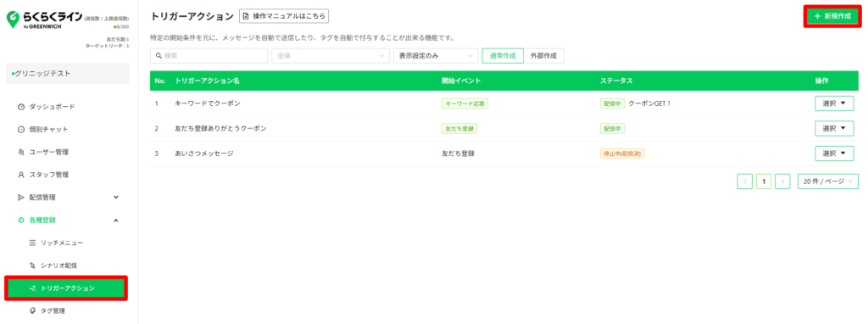Collapse the 各種登録 menu chevron
This screenshot has width=868, height=324.
coord(116,220)
